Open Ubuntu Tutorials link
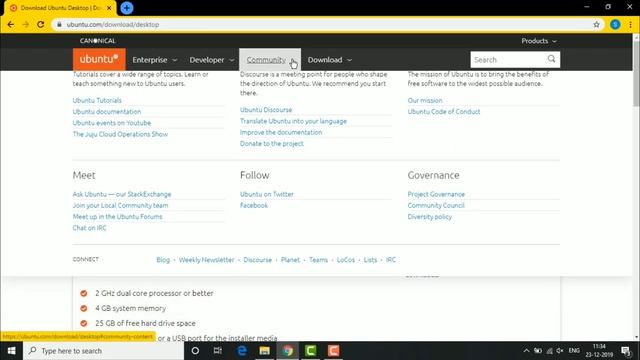 coord(97,100)
